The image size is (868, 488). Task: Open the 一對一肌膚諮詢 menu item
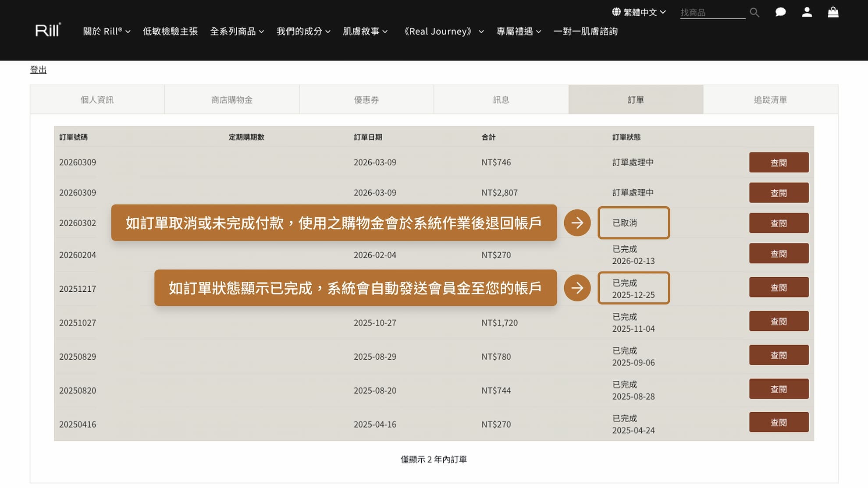tap(586, 31)
